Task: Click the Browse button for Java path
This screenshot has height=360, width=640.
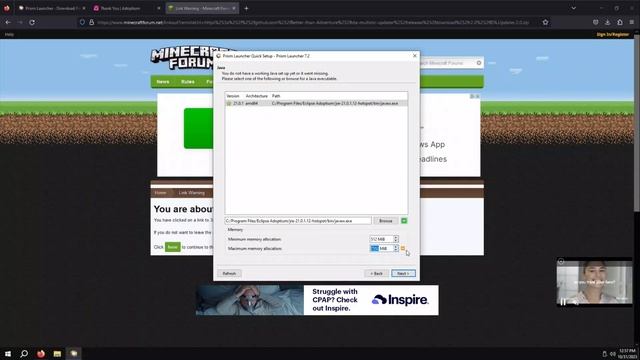Action: 385,221
